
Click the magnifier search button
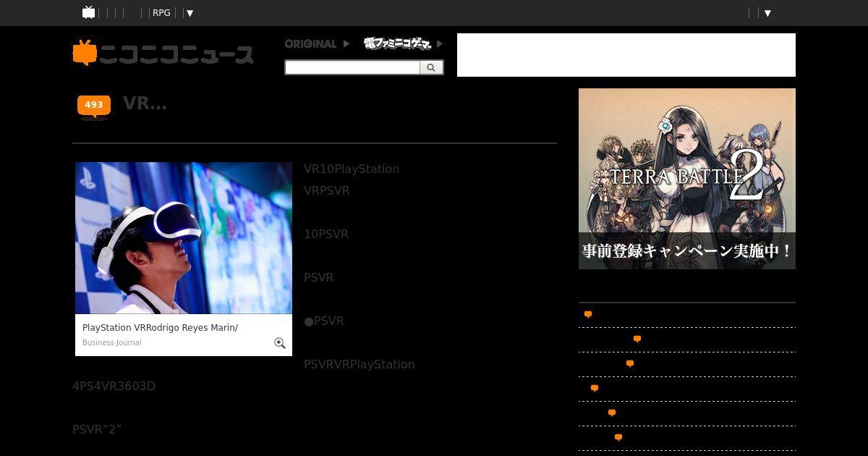pyautogui.click(x=431, y=67)
